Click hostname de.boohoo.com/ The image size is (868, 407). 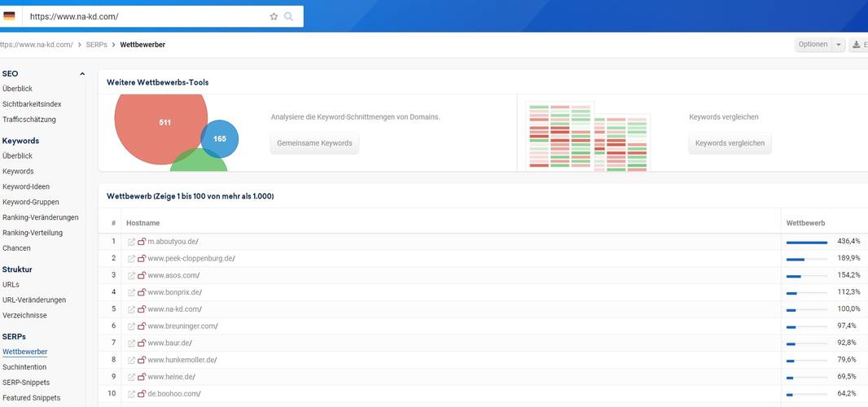[173, 394]
